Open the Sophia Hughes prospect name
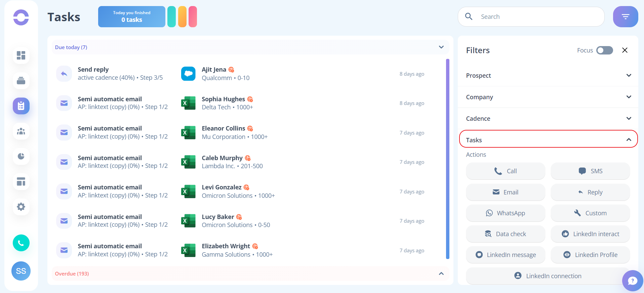Image resolution: width=644 pixels, height=293 pixels. 223,99
